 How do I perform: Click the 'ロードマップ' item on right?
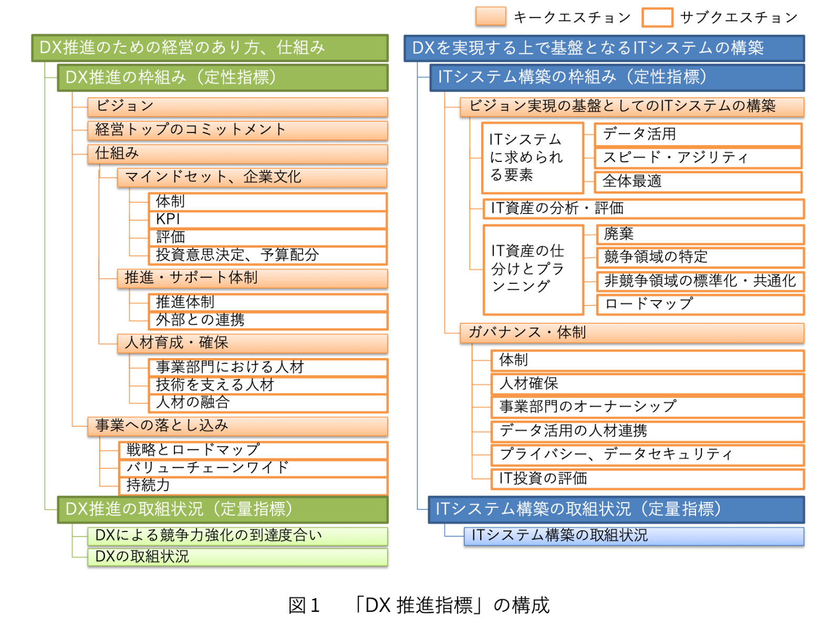pos(700,304)
